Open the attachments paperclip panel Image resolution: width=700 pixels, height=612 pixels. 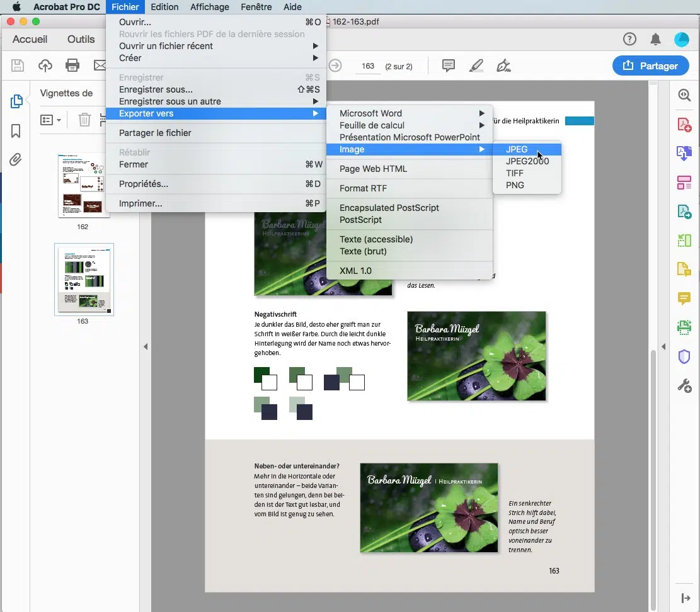[16, 160]
